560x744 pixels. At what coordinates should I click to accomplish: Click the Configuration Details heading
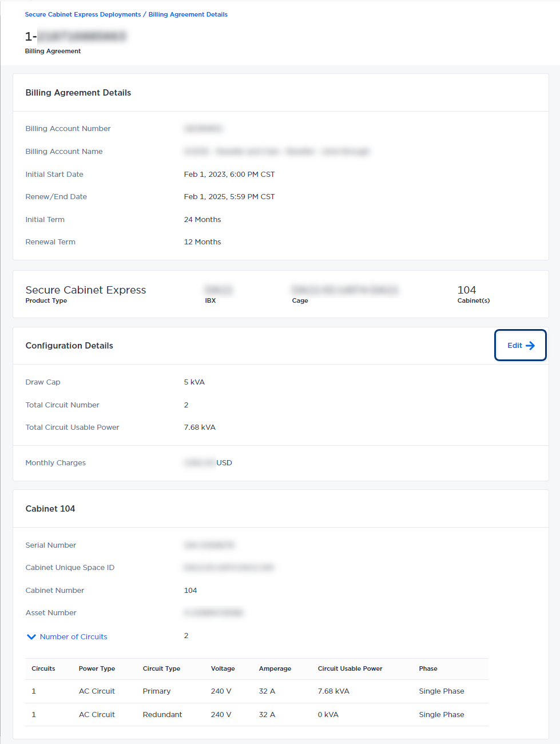click(x=69, y=346)
